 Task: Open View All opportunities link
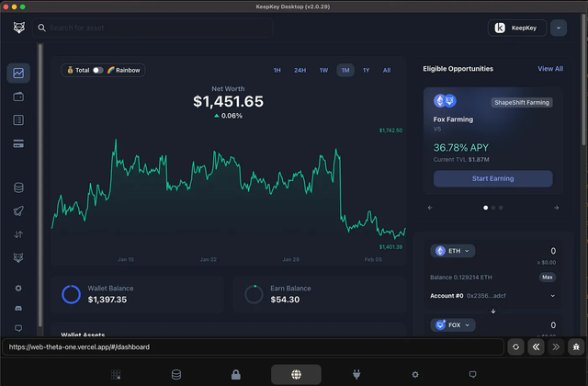point(550,69)
